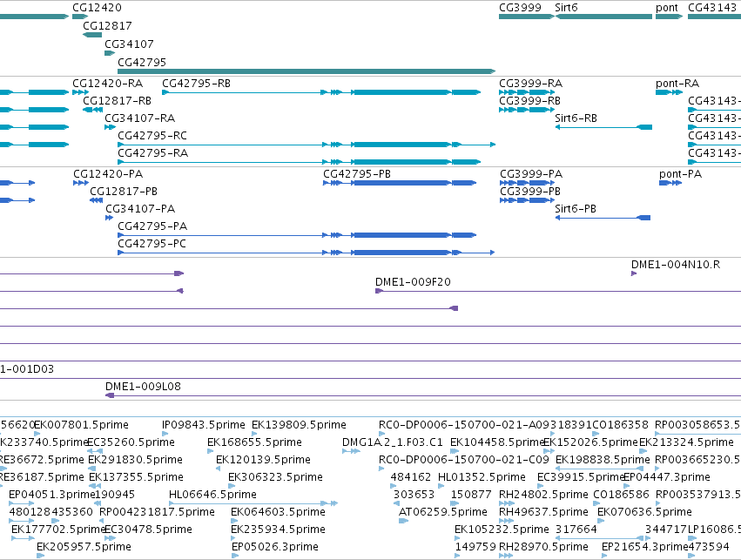Viewport: 741px width, 560px height.
Task: Select EST EK105232.5prime
Action: tap(502, 530)
